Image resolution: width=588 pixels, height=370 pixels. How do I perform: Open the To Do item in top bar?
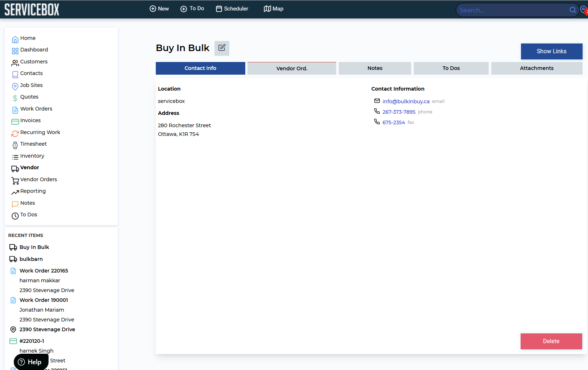pos(192,9)
